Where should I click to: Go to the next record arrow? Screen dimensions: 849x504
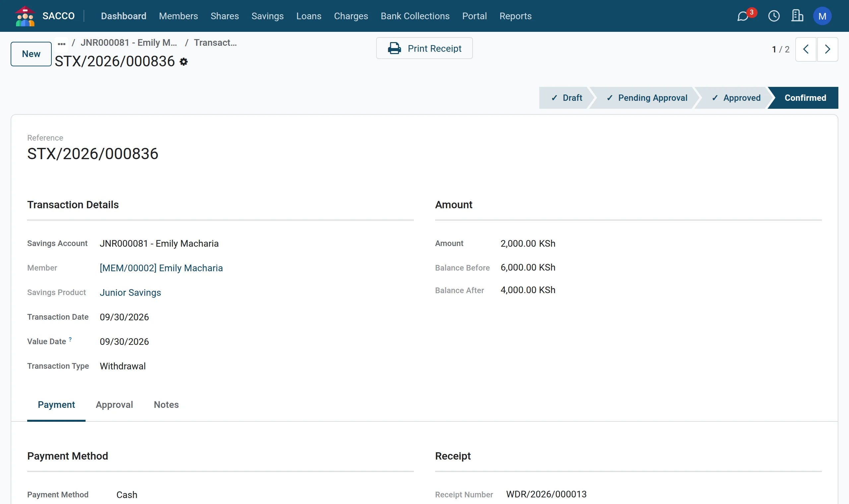point(827,49)
